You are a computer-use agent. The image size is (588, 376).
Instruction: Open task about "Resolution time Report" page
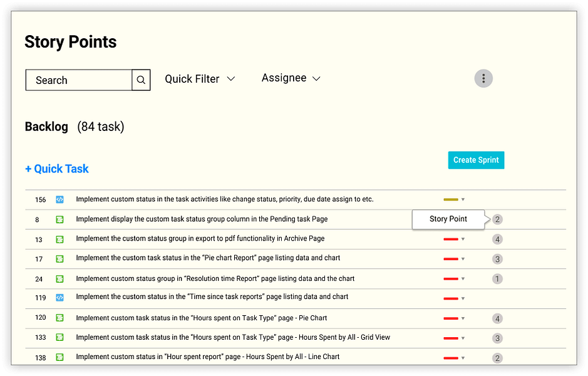(215, 279)
